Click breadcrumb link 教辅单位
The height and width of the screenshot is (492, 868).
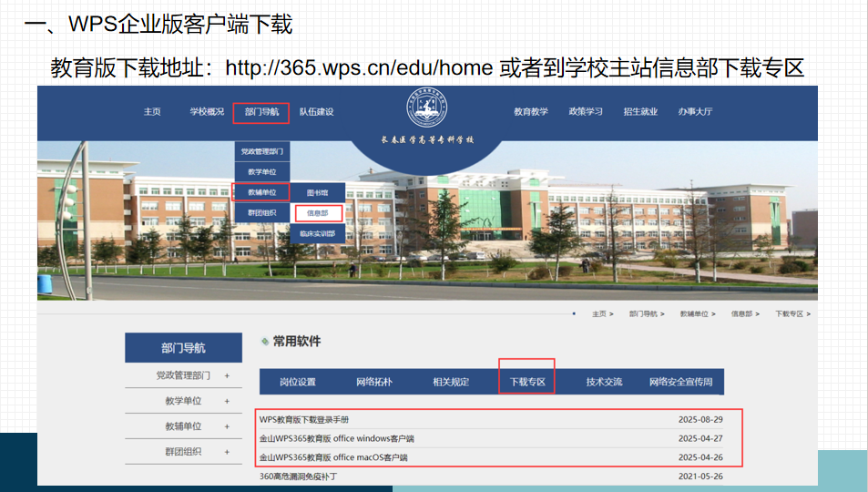point(694,314)
